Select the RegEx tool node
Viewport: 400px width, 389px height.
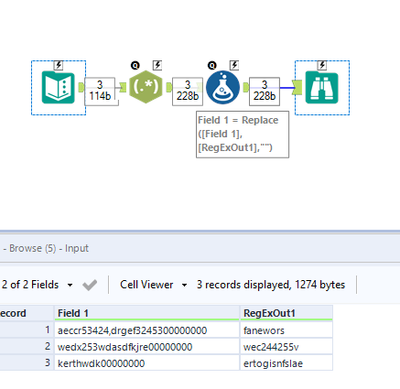(x=146, y=87)
